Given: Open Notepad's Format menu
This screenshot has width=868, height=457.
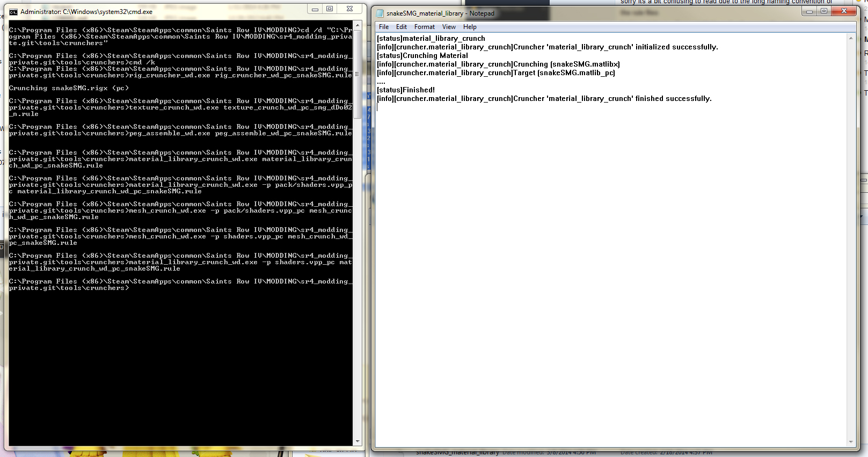Looking at the screenshot, I should point(425,27).
